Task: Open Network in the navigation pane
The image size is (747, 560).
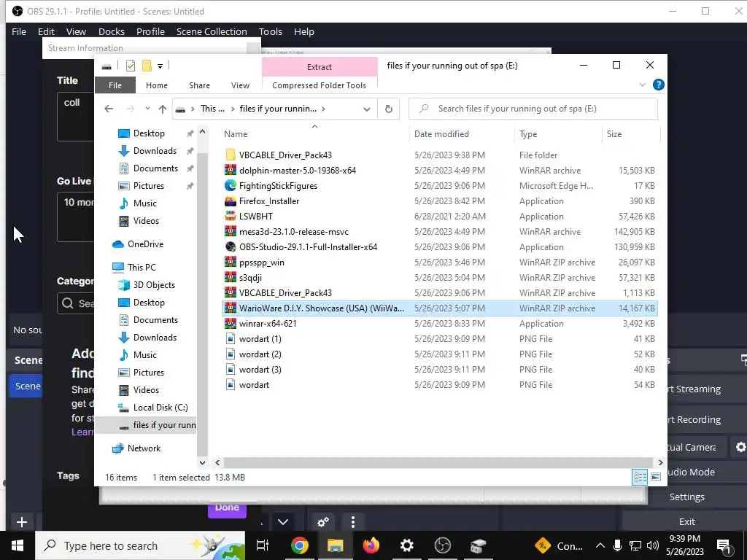Action: click(144, 448)
